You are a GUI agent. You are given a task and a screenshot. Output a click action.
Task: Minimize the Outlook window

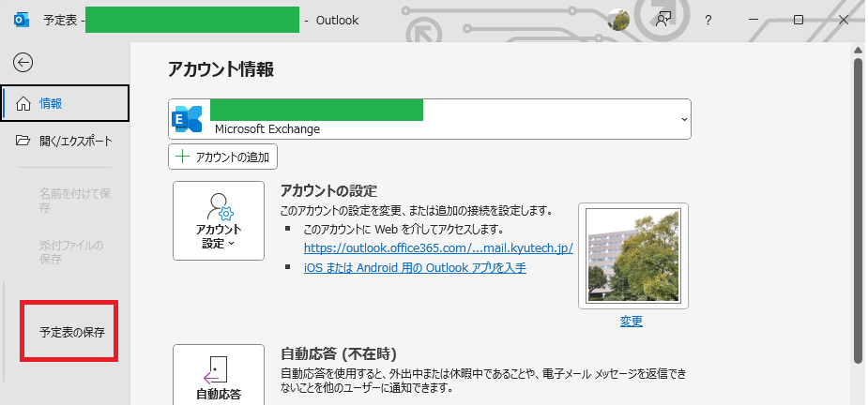pos(754,20)
